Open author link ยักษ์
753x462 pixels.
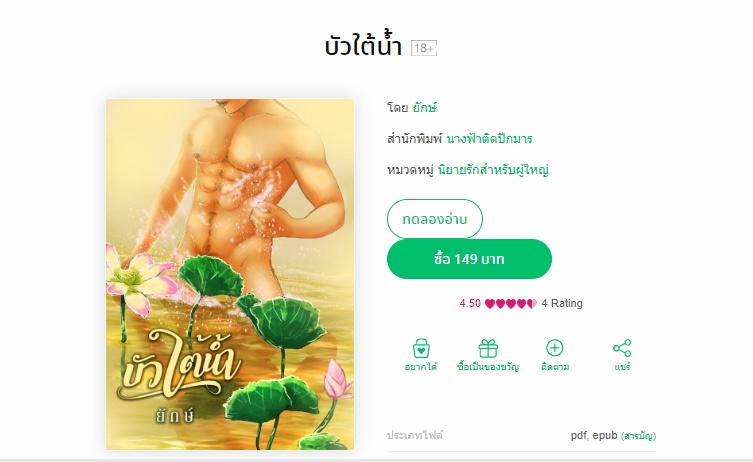coord(425,108)
